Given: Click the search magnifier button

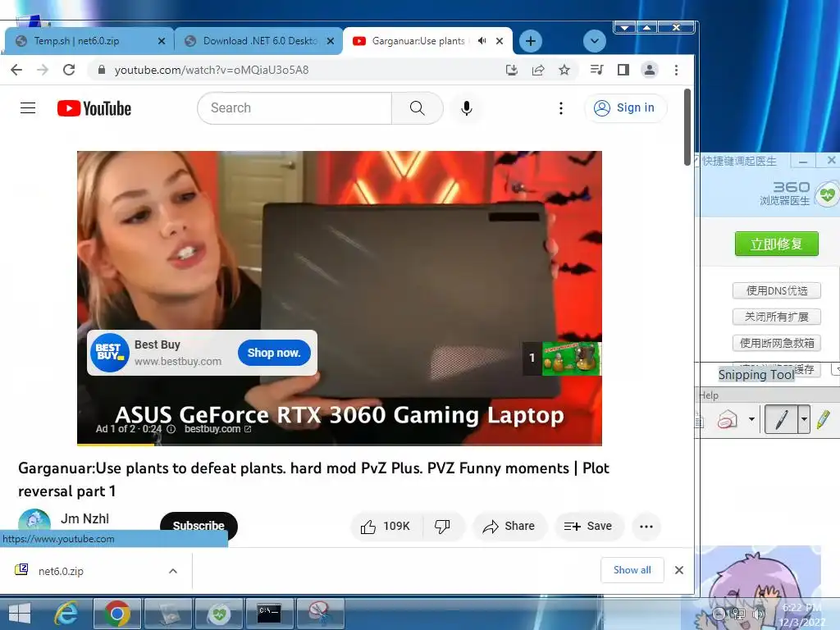Looking at the screenshot, I should click(418, 108).
